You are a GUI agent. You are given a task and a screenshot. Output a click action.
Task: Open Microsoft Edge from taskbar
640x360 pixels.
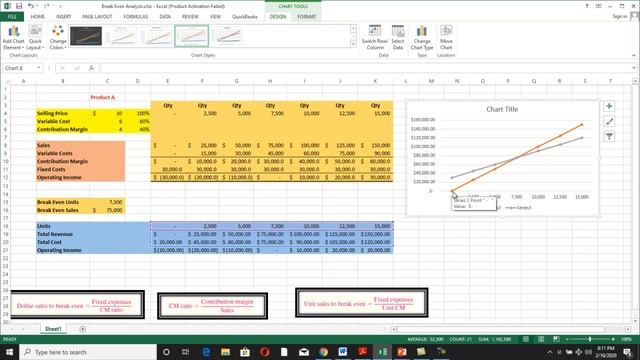click(206, 352)
